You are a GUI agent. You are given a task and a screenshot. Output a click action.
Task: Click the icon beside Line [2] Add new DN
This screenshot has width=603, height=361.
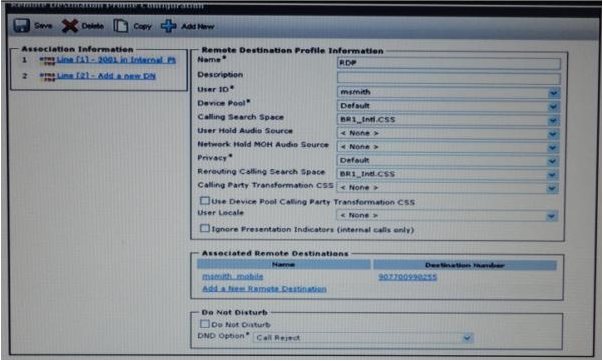coord(47,76)
